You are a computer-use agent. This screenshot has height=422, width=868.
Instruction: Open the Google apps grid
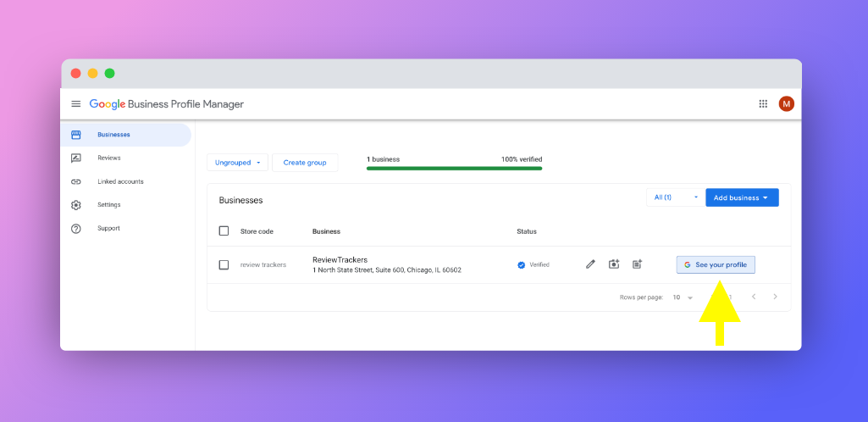pyautogui.click(x=763, y=103)
